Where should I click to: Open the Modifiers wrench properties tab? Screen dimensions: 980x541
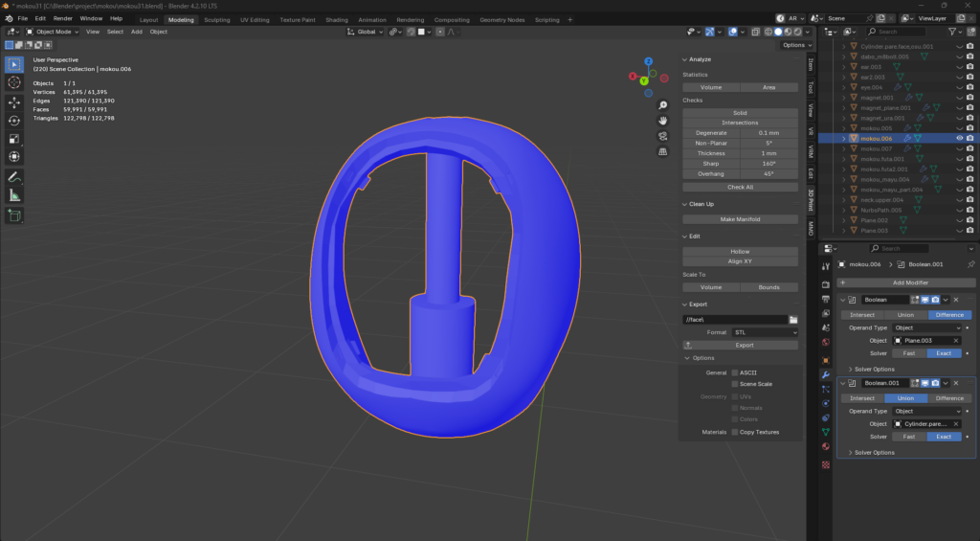[x=826, y=372]
